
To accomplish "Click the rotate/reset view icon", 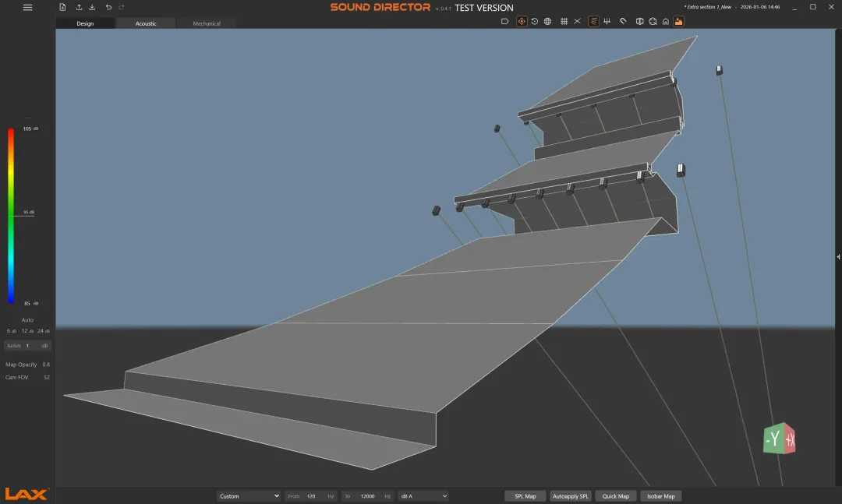I will click(534, 22).
